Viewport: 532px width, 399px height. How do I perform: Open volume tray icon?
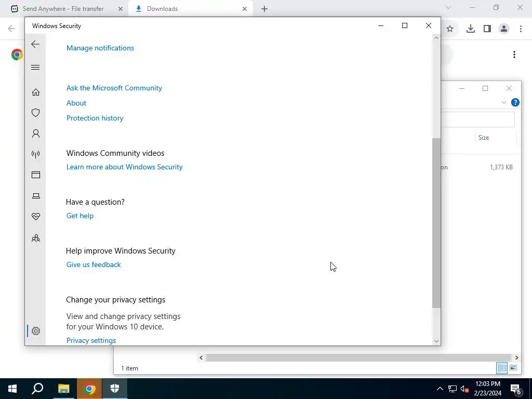tap(465, 389)
